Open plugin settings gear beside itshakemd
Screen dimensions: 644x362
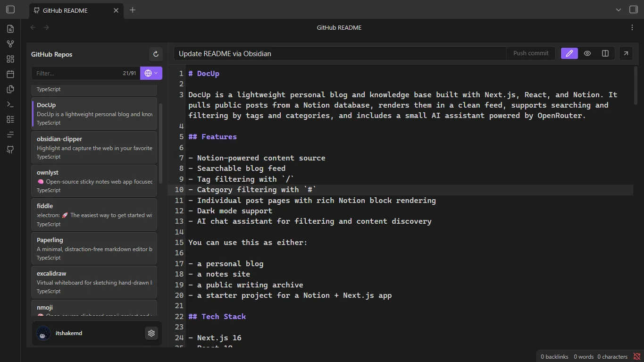(x=151, y=333)
